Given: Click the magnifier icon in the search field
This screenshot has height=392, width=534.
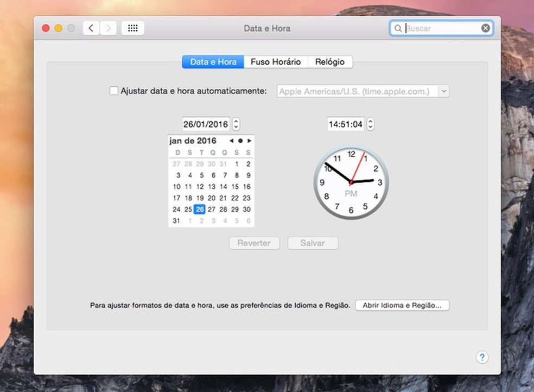Looking at the screenshot, I should pos(398,28).
